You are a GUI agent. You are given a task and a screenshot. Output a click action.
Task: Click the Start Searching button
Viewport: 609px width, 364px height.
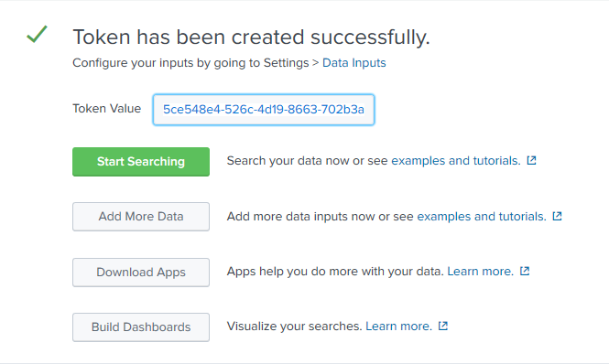(x=141, y=162)
